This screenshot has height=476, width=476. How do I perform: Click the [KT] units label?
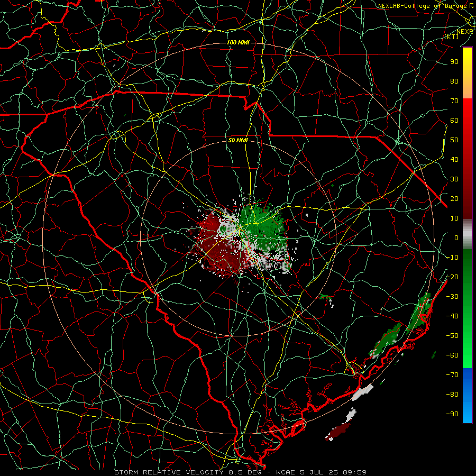[452, 36]
